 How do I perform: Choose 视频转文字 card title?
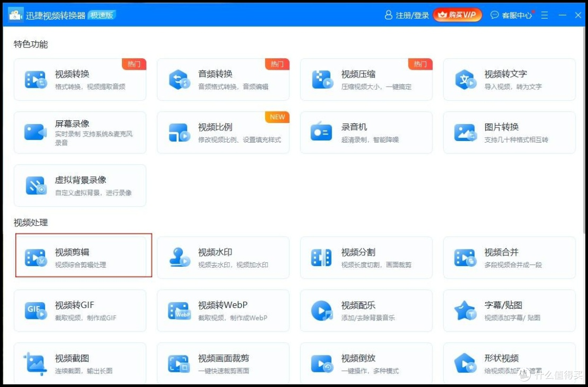click(x=506, y=74)
